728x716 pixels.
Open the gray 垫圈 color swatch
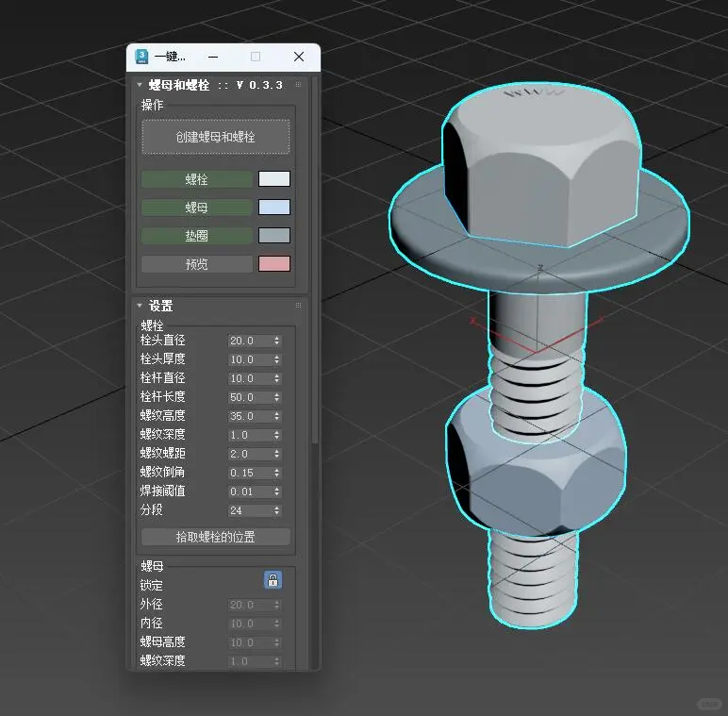(274, 236)
